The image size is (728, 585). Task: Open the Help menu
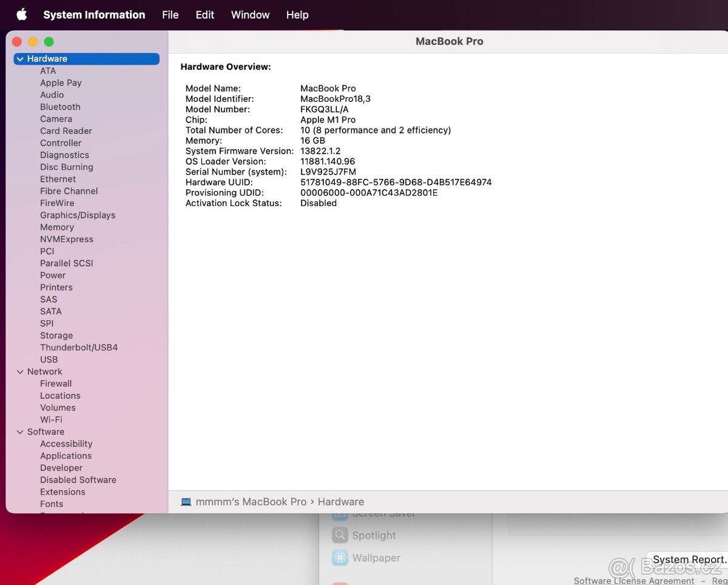tap(297, 15)
